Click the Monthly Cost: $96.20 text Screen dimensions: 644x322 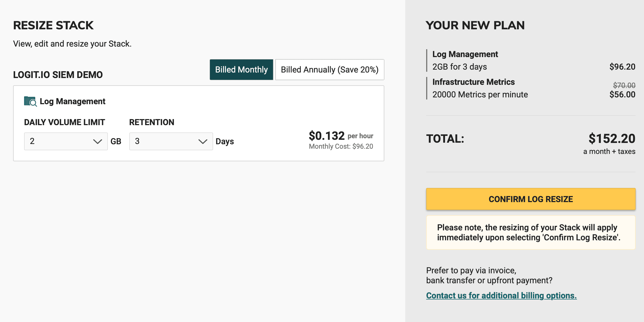tap(341, 146)
